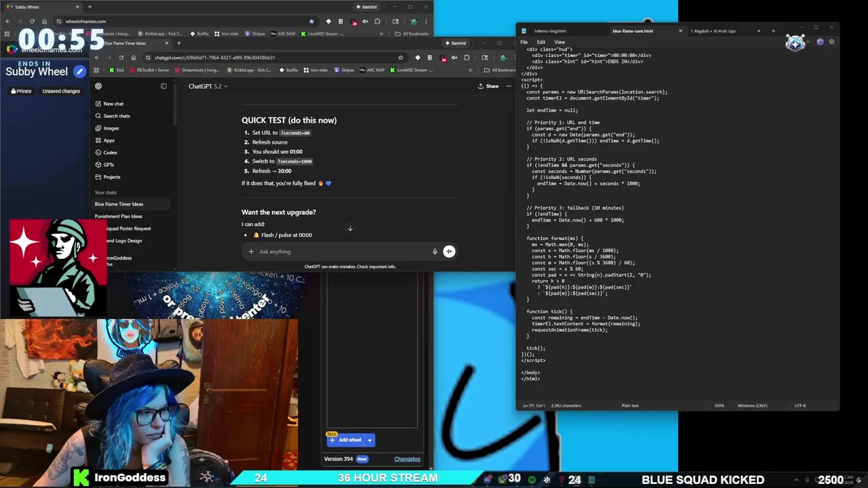
Task: Switch to Ragdoll + 10 Push Ups tab
Action: [713, 30]
